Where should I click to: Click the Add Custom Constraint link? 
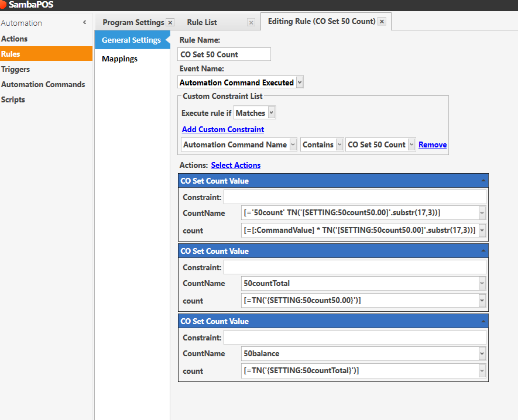pyautogui.click(x=223, y=129)
